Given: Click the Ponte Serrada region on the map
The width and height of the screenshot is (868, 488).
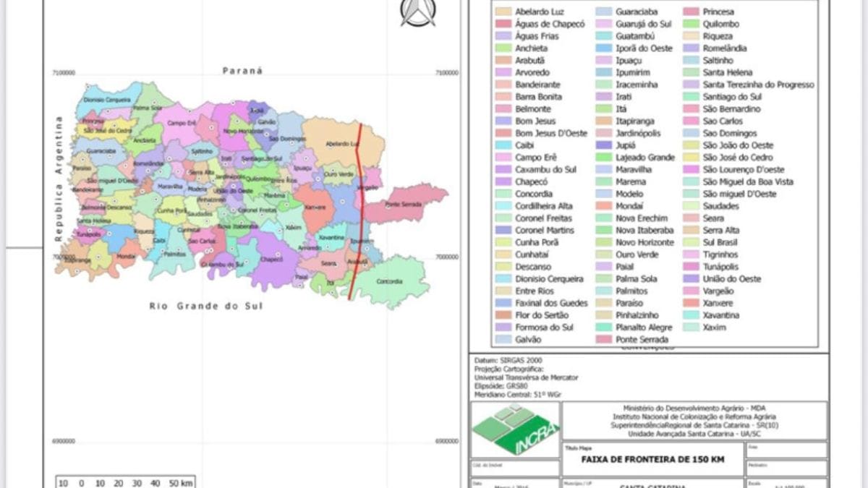Looking at the screenshot, I should [405, 205].
